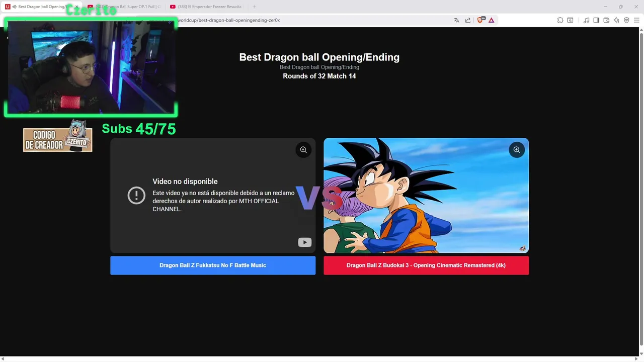This screenshot has height=362, width=644.
Task: Open the media playlist music note icon
Action: pos(586,20)
